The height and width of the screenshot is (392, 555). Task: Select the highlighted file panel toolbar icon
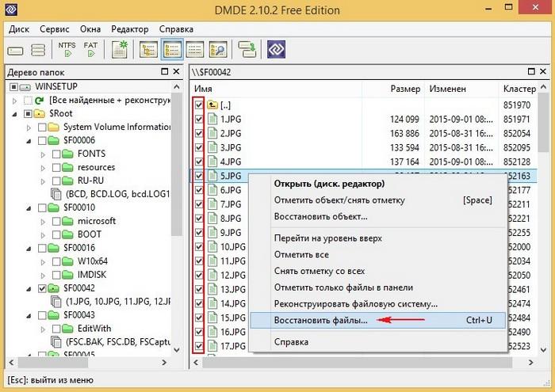[172, 49]
